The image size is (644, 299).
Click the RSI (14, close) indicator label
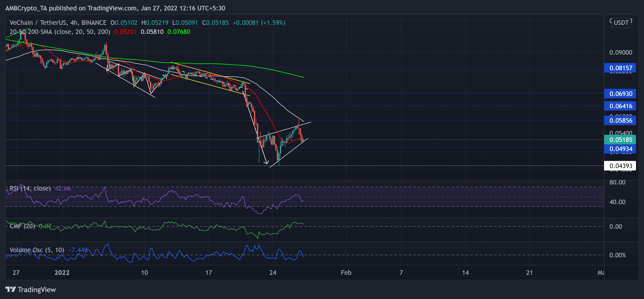coord(30,188)
